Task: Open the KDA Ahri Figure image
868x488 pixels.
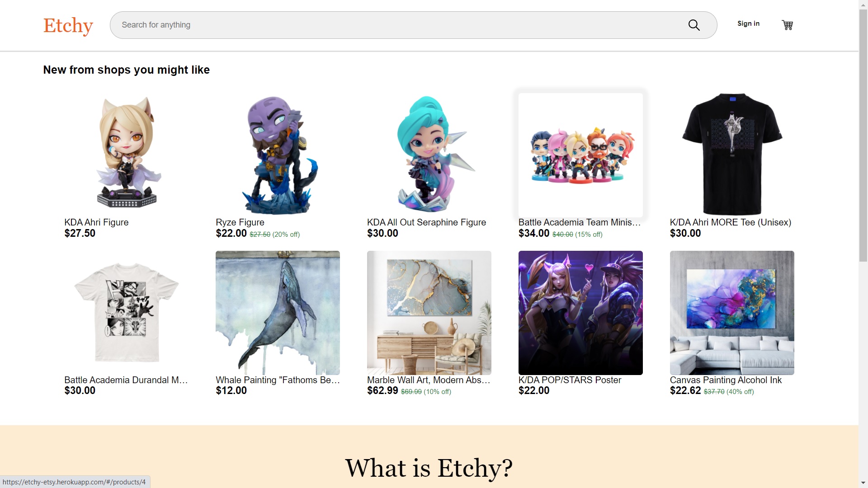Action: [x=127, y=155]
